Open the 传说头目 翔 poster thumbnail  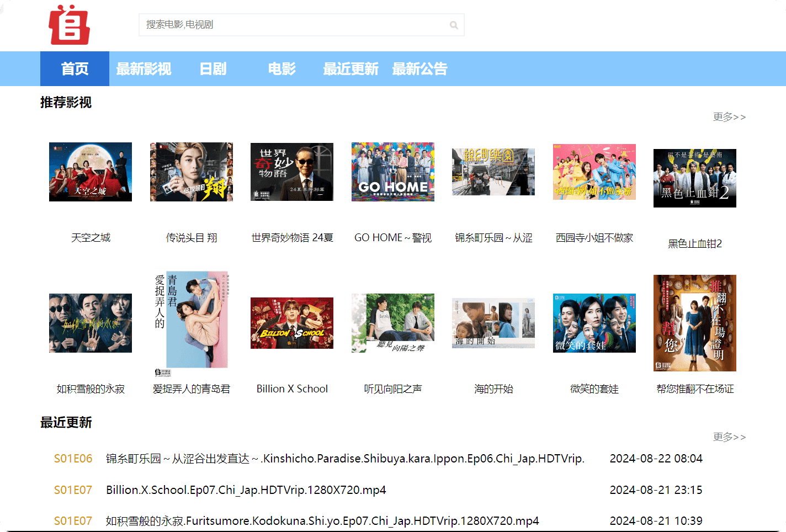192,172
